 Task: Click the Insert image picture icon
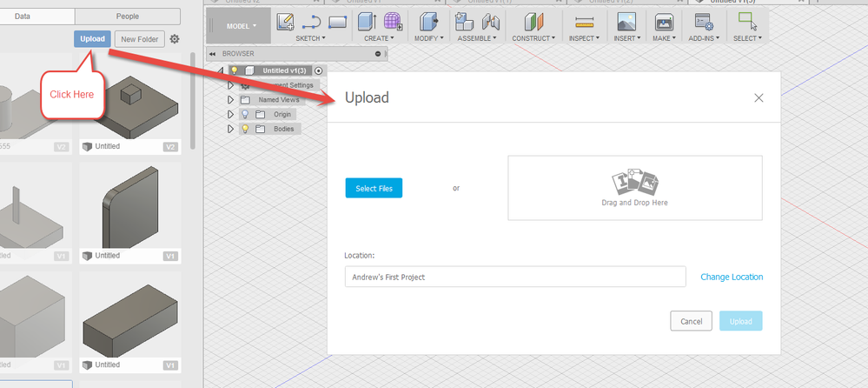click(626, 22)
